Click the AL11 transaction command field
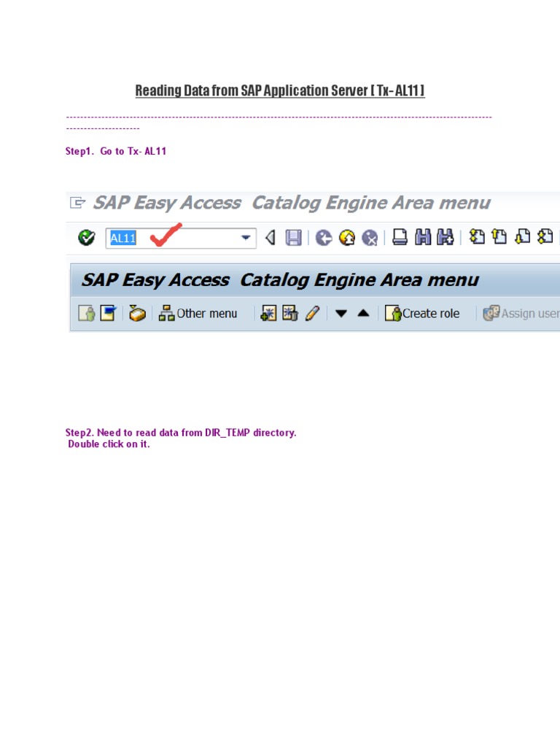This screenshot has width=560, height=747. click(171, 238)
